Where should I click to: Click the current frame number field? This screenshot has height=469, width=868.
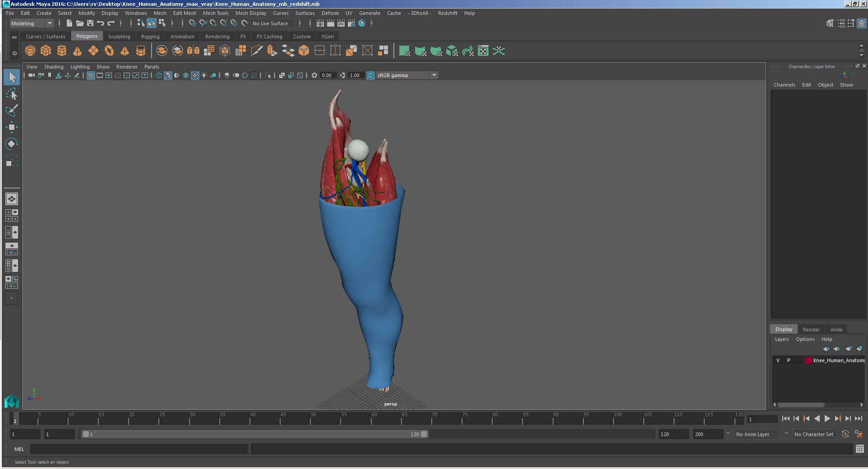(x=762, y=419)
